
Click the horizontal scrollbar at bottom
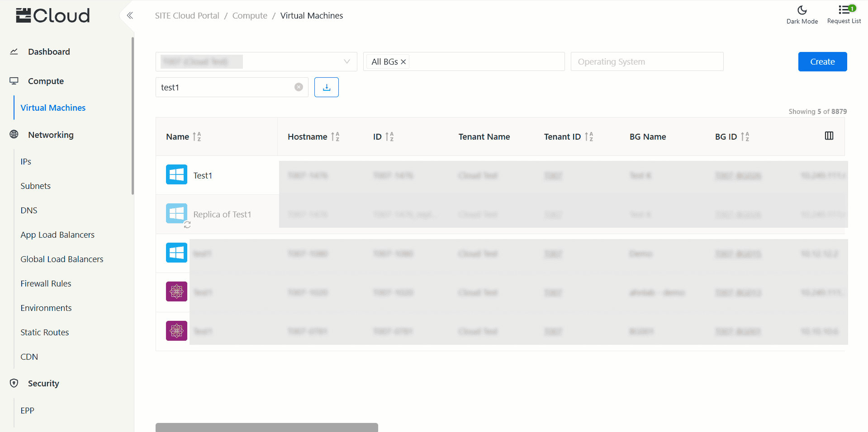(266, 427)
